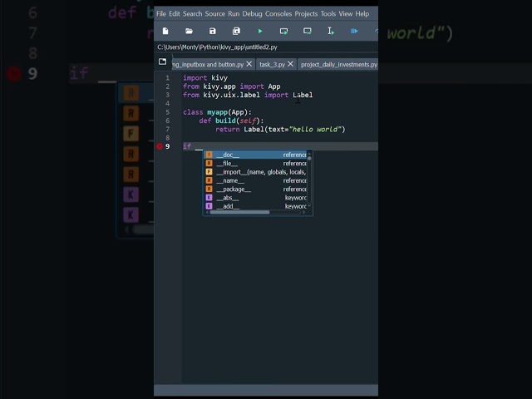Open the Help menu

362,14
